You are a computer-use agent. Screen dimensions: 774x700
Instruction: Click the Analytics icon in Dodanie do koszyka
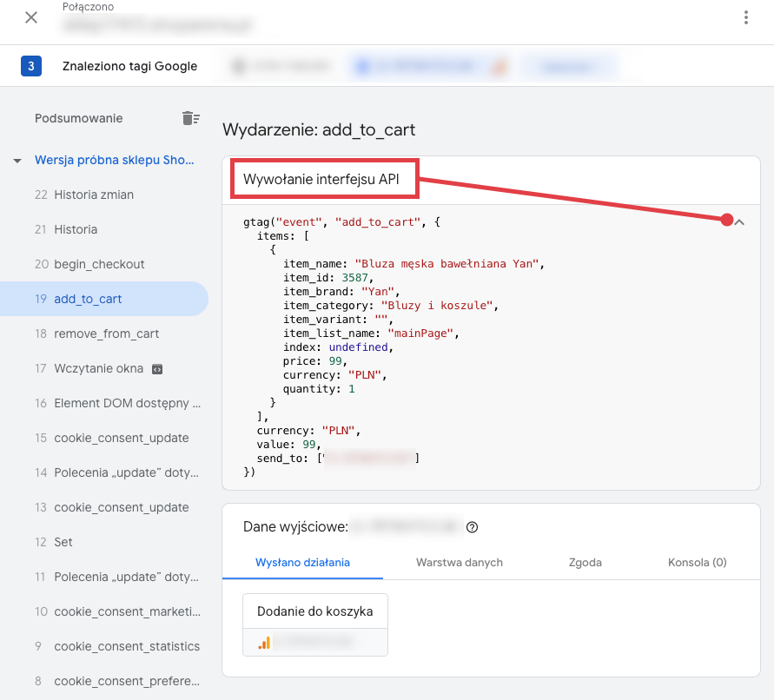pyautogui.click(x=264, y=642)
